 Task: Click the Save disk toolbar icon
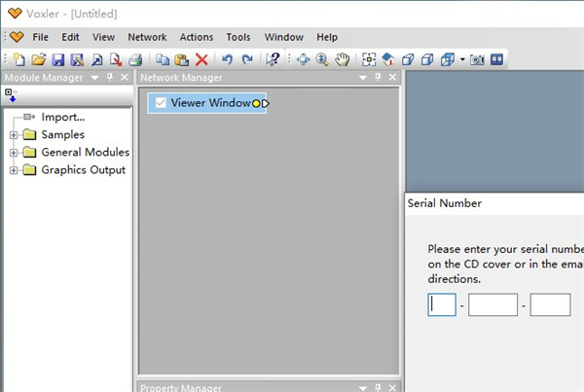click(x=57, y=59)
